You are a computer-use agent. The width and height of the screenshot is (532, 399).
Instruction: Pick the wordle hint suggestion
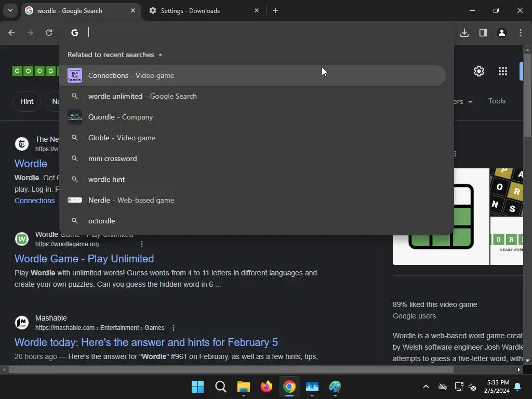pos(252,179)
